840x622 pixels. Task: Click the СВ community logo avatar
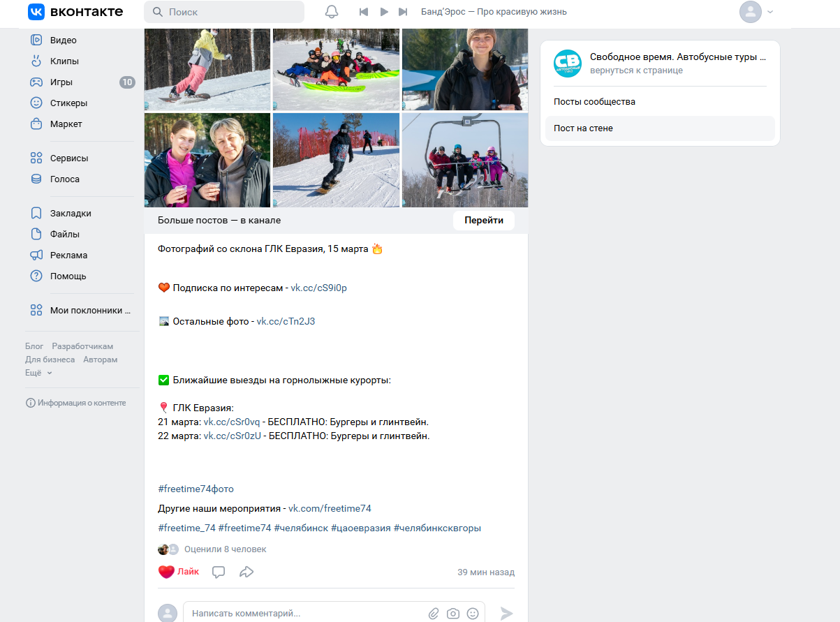click(x=568, y=64)
